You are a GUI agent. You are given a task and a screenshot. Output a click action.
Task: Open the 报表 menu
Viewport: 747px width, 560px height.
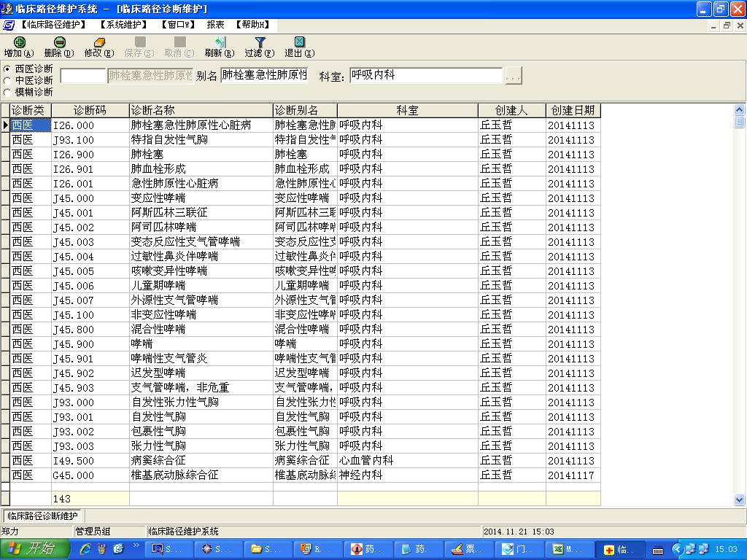pyautogui.click(x=216, y=25)
